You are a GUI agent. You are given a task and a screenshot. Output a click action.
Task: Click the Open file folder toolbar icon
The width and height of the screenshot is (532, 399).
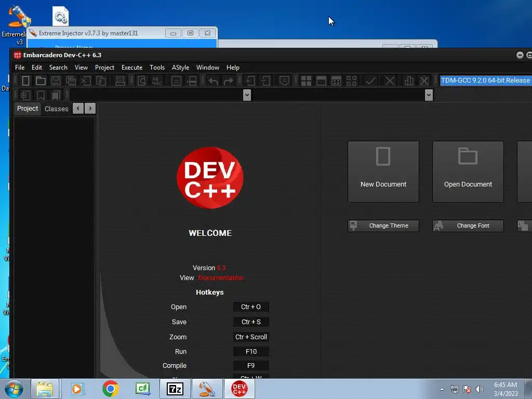point(41,81)
